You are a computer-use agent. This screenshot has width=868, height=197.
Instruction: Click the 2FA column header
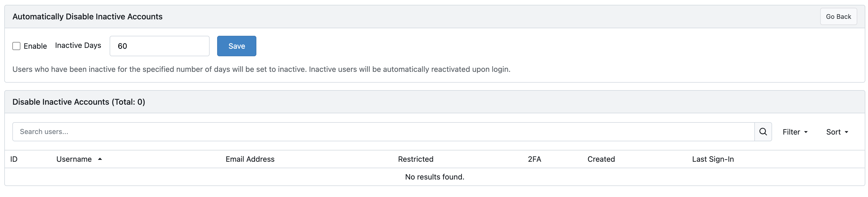[x=535, y=159]
